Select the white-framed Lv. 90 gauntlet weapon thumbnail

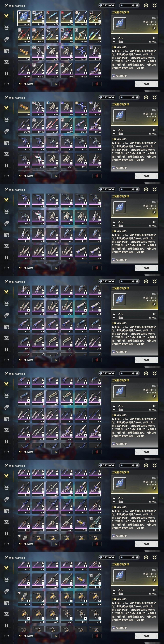pyautogui.click(x=24, y=18)
